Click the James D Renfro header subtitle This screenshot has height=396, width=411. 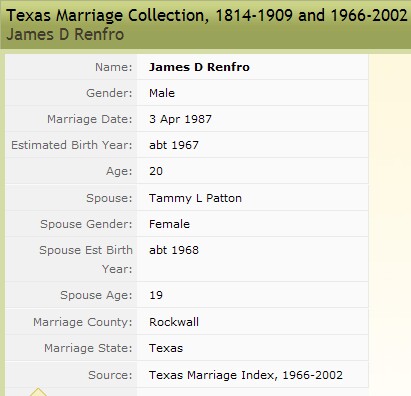[x=65, y=34]
